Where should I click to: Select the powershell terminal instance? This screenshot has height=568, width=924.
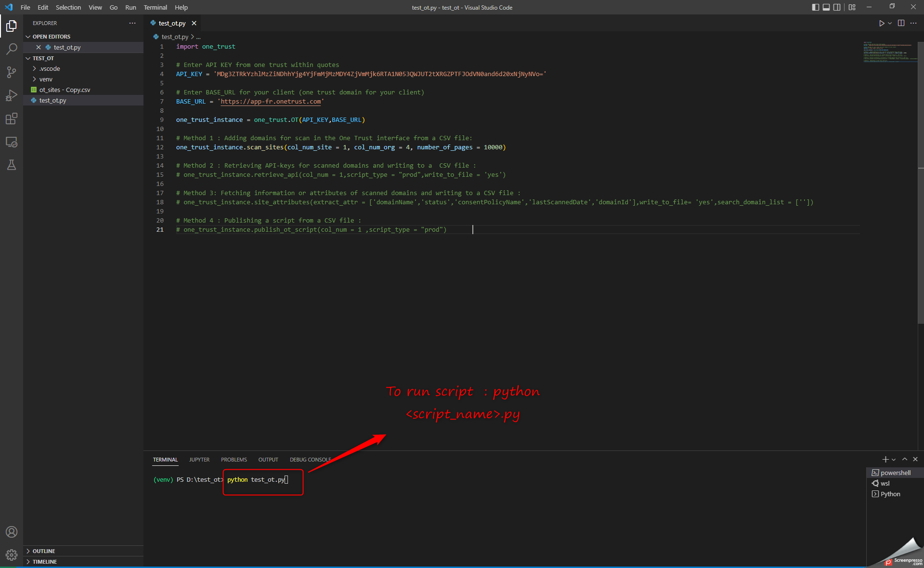click(895, 473)
